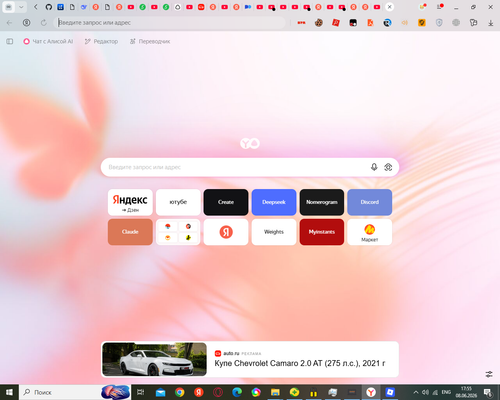Screen dimensions: 500x400
Task: Open new tab page customization sliders icon
Action: [x=489, y=374]
